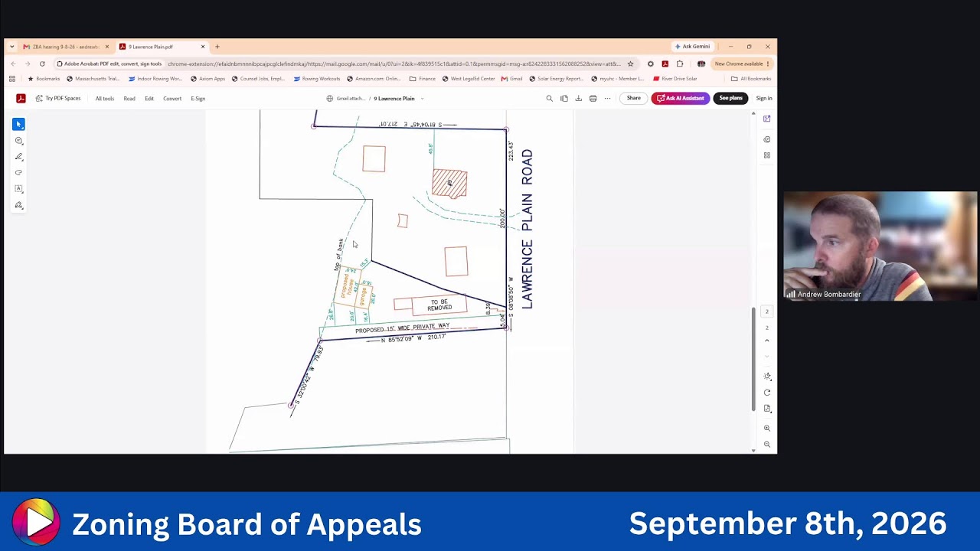The image size is (980, 551).
Task: Expand the 9 Lawrence Plain file name dropdown
Action: click(x=422, y=98)
